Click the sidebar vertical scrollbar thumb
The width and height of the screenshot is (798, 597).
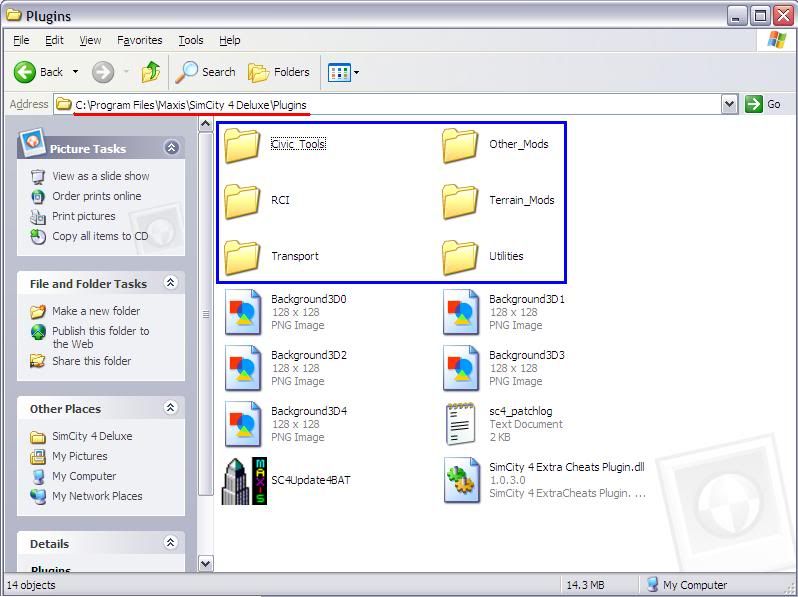click(205, 314)
